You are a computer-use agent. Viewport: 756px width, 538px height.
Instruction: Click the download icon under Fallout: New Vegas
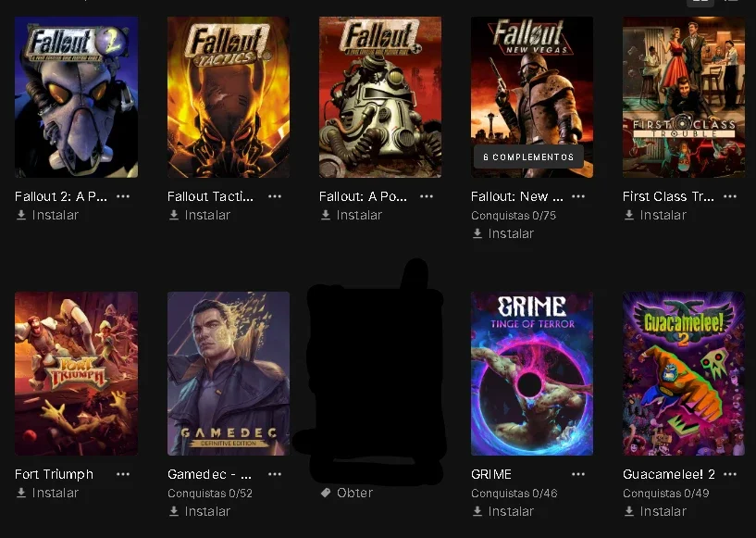(477, 233)
